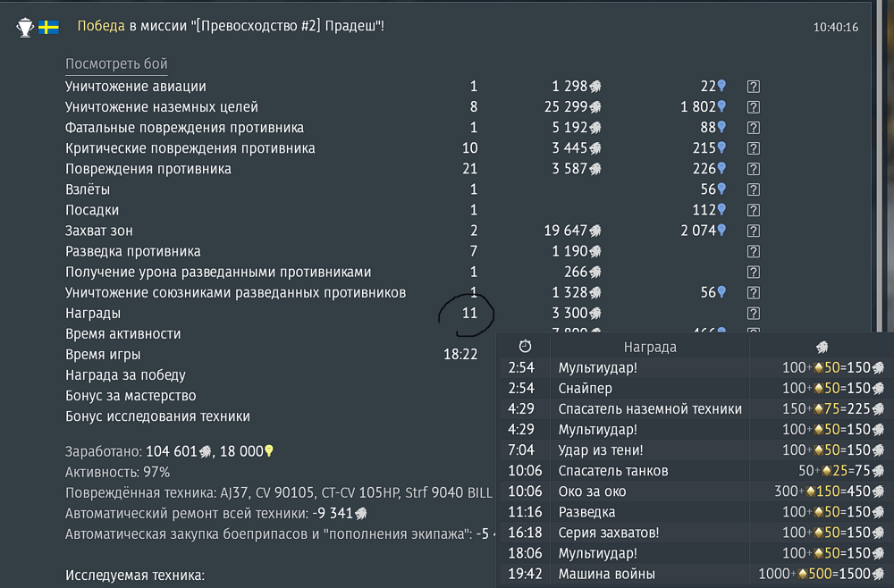Open help for "Уничтожение наземных целей" row
The width and height of the screenshot is (894, 588).
(x=753, y=107)
